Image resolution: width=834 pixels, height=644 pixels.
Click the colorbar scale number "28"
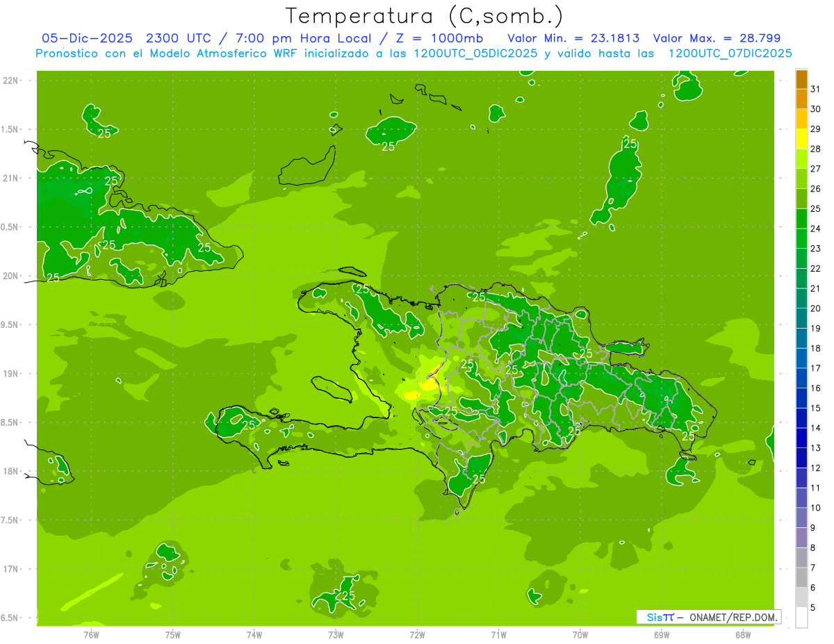point(816,149)
